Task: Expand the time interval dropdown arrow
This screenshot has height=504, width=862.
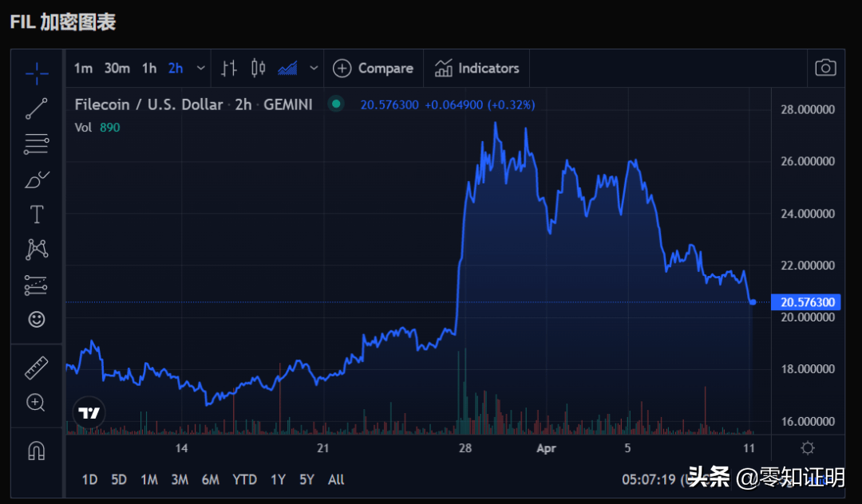Action: tap(201, 68)
